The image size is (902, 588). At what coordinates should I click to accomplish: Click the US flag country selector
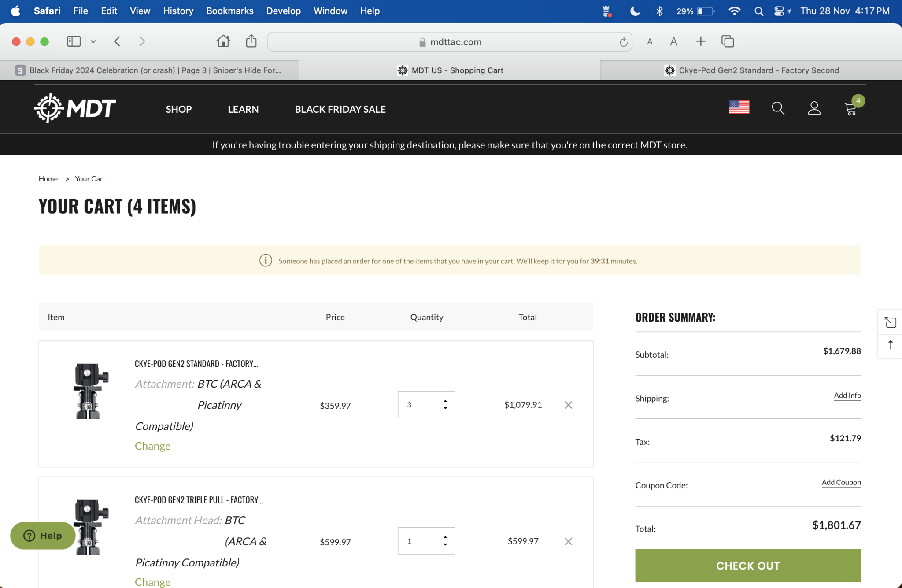pyautogui.click(x=739, y=107)
